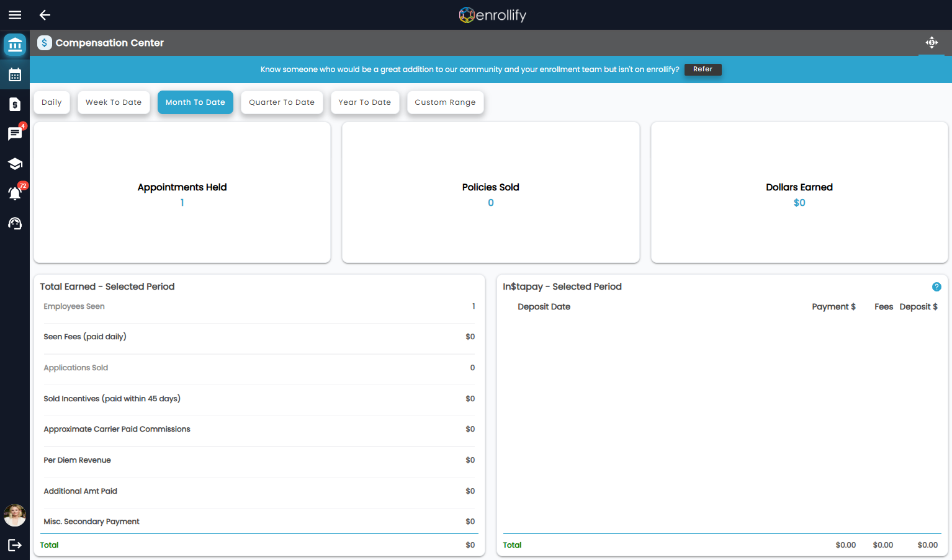Click the user profile avatar
This screenshot has height=560, width=952.
click(15, 515)
